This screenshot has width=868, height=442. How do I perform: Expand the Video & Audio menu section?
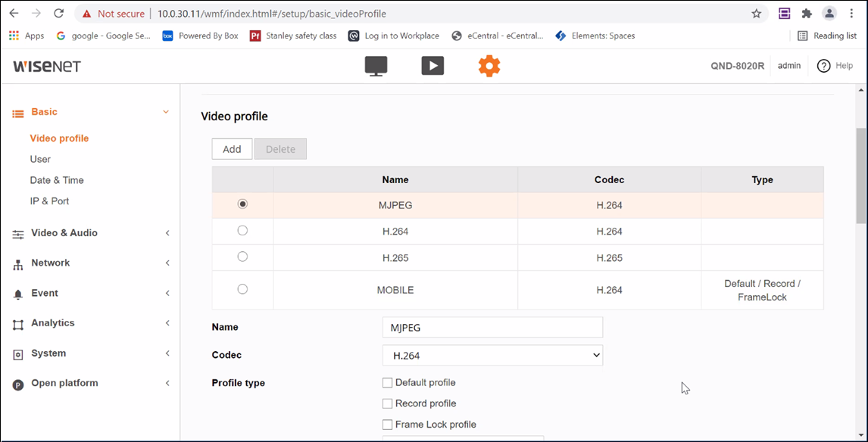point(64,233)
